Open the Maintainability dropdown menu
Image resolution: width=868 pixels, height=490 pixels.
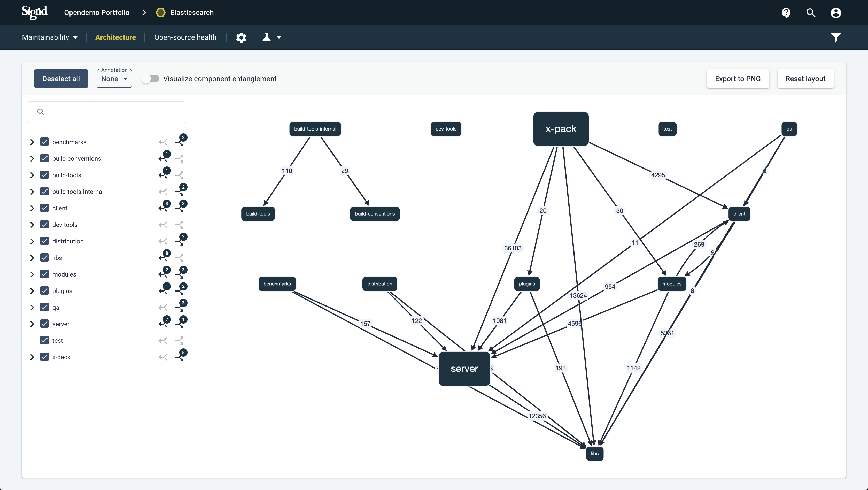(50, 37)
